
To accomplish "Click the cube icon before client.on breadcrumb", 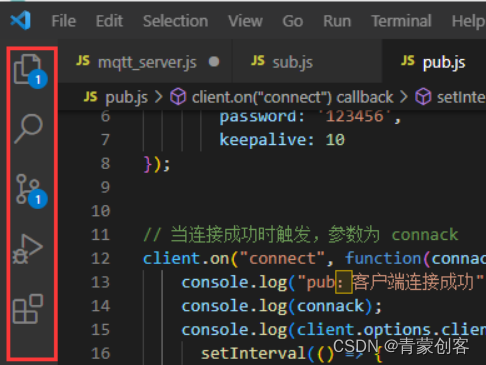I will [x=178, y=97].
